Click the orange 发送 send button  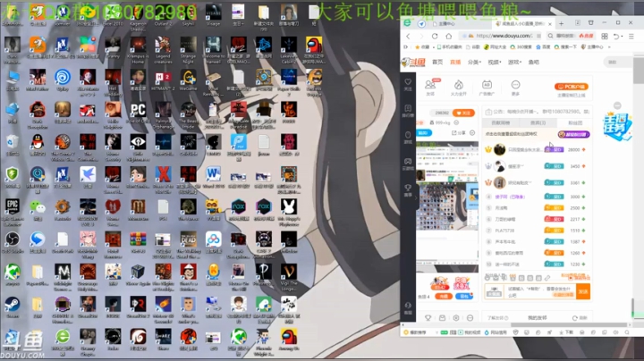[583, 291]
